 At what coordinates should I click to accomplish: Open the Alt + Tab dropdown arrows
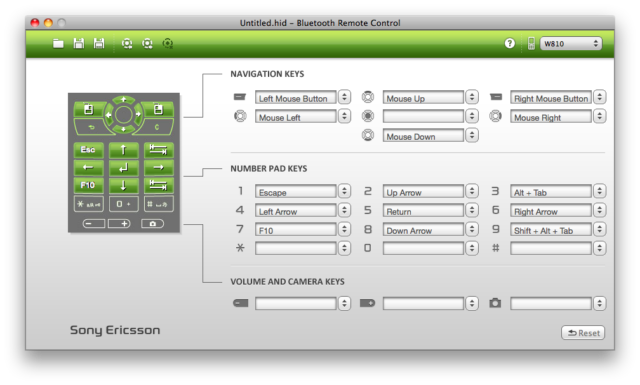point(599,191)
